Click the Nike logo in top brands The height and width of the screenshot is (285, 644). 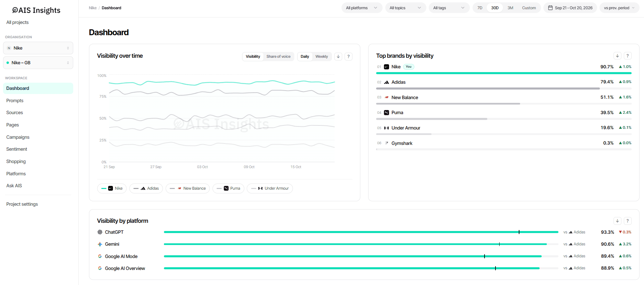(x=386, y=67)
